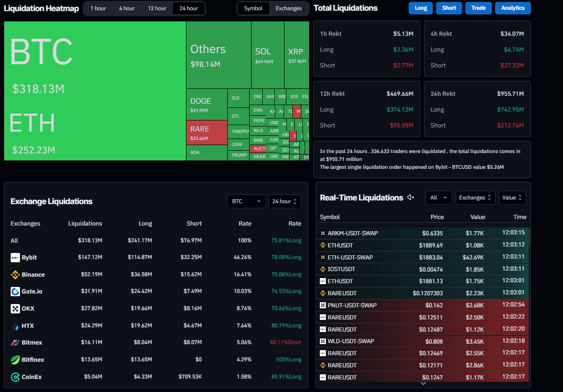
Task: Mute real-time liquidation sound alerts
Action: pos(411,198)
